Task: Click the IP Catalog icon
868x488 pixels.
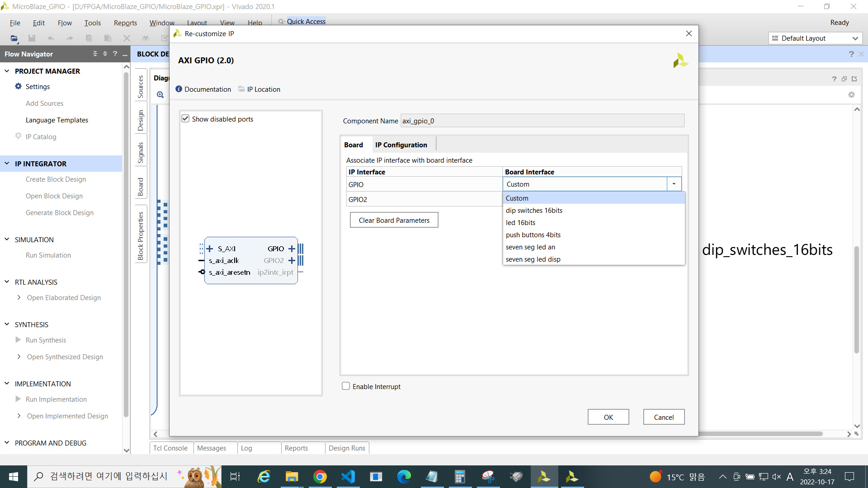Action: click(x=18, y=136)
